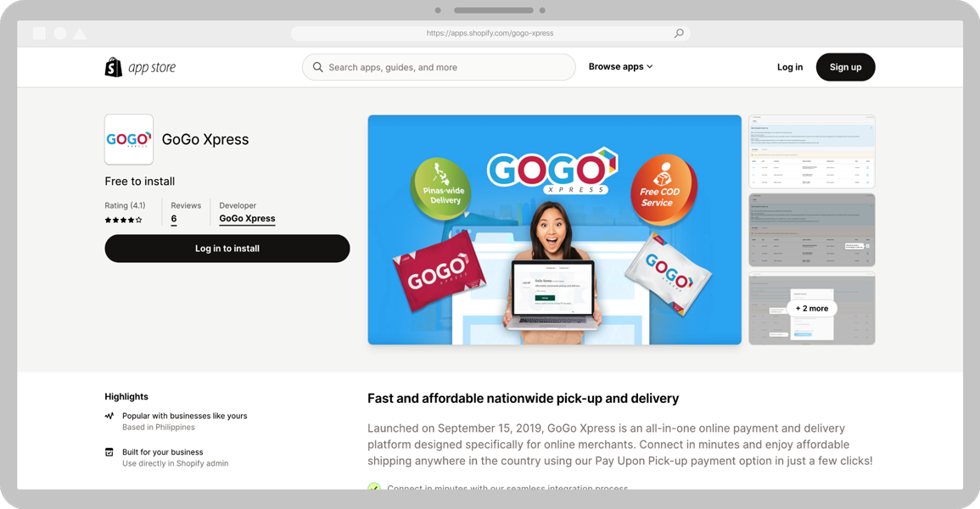The image size is (980, 509).
Task: Click the star rating icons
Action: point(123,220)
